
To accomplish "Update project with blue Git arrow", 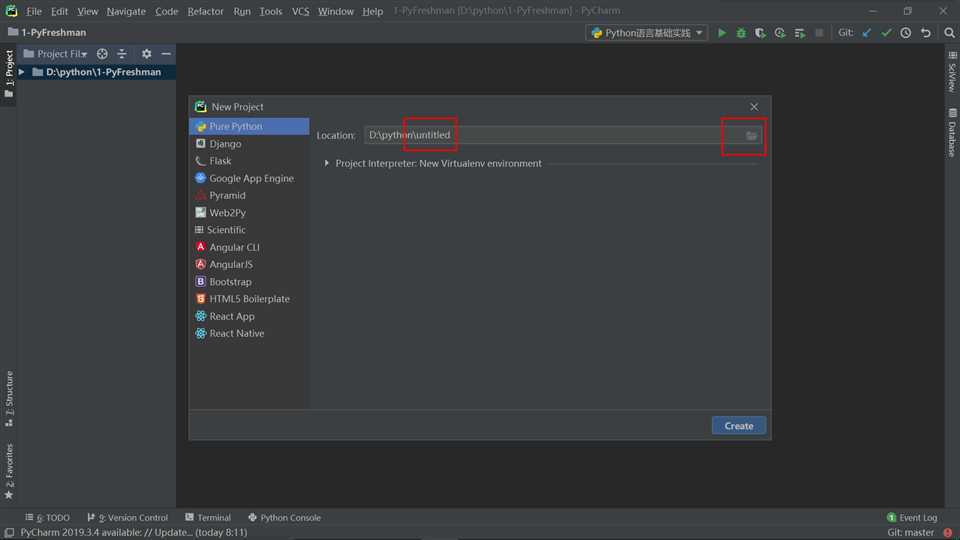I will click(866, 33).
